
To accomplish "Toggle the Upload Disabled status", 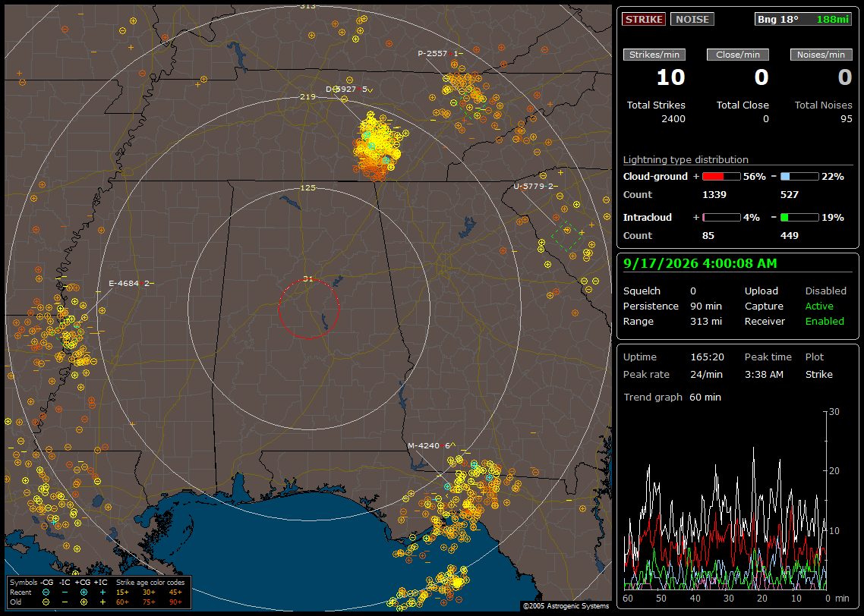I will 825,291.
